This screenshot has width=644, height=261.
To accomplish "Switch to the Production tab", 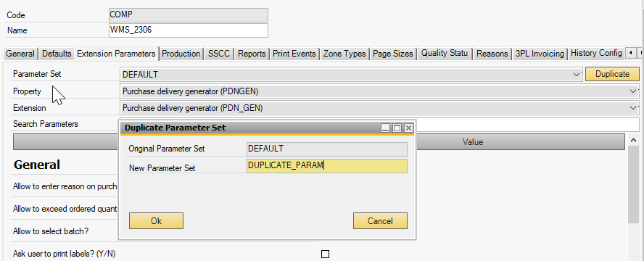I will pos(181,54).
